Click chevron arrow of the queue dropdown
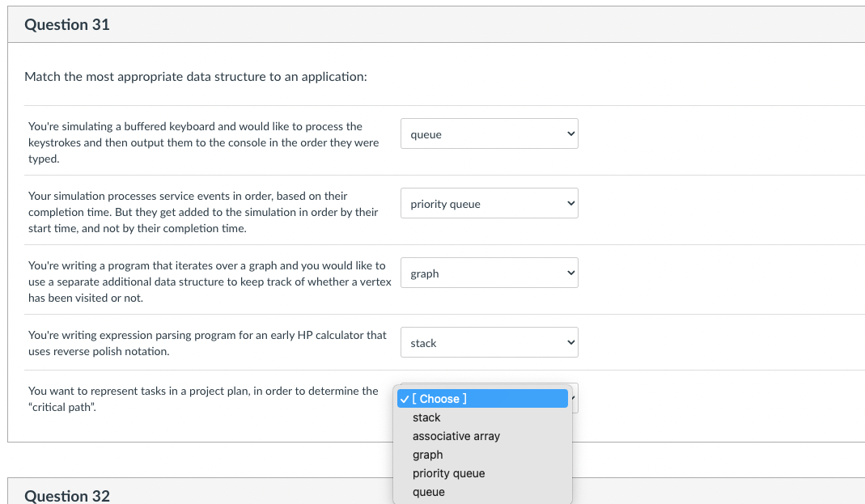The image size is (865, 504). 570,134
